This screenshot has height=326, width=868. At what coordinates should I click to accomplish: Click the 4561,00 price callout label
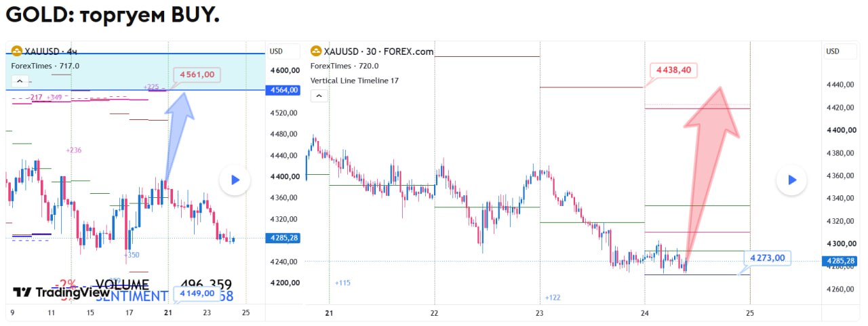[197, 75]
